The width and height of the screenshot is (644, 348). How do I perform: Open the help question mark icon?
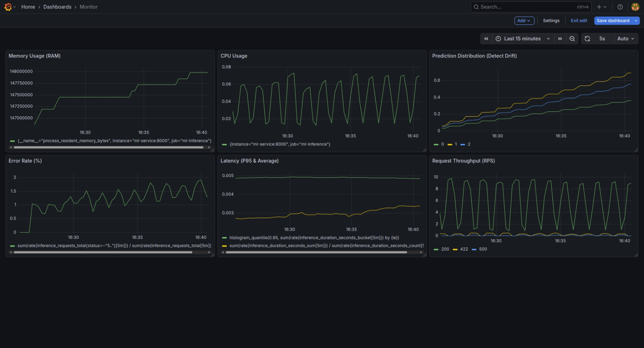pyautogui.click(x=620, y=7)
